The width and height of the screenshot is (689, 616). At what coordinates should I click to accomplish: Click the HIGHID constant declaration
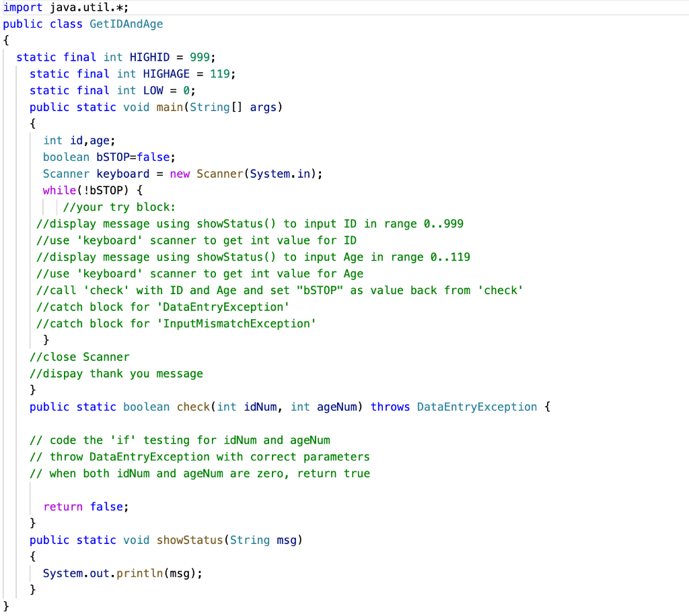pos(114,57)
